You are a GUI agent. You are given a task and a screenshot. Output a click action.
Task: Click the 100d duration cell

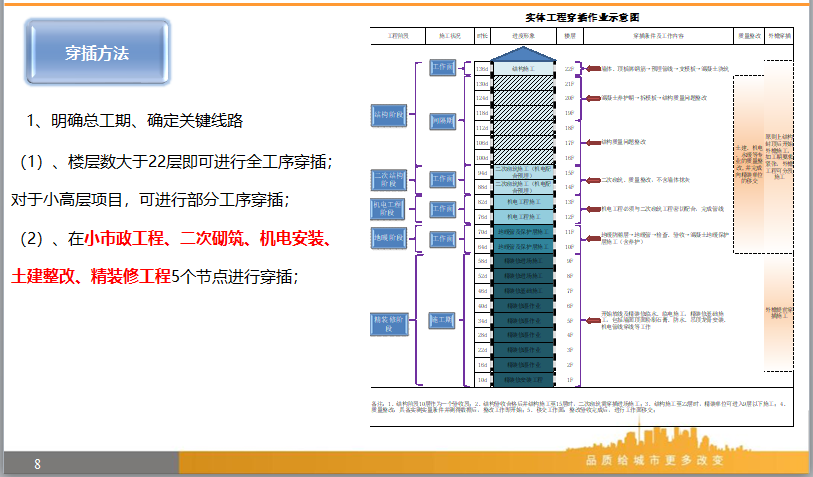[x=482, y=158]
